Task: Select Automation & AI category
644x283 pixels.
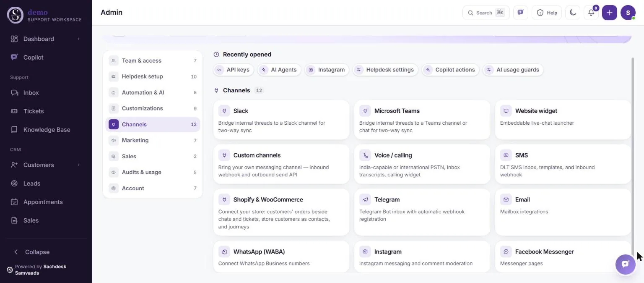Action: click(153, 93)
